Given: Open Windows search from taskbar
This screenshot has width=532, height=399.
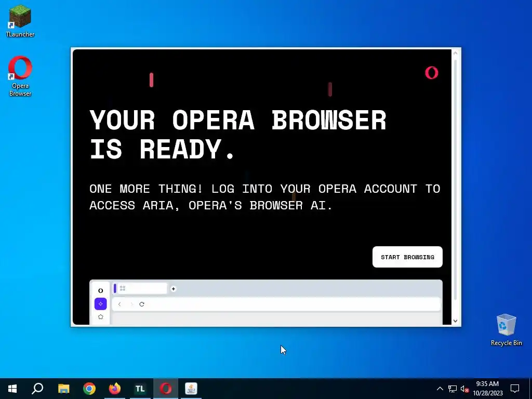Looking at the screenshot, I should (37, 389).
